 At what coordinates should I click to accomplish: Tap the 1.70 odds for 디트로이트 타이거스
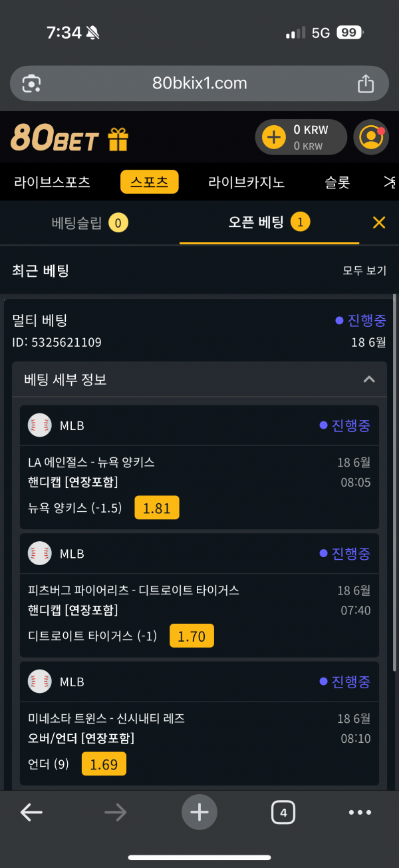click(x=192, y=636)
